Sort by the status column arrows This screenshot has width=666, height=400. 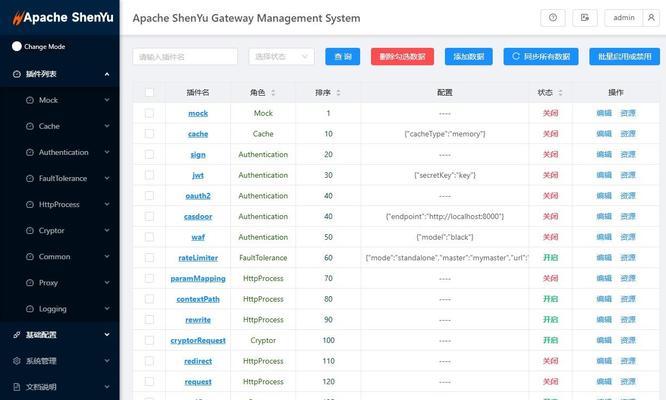560,93
